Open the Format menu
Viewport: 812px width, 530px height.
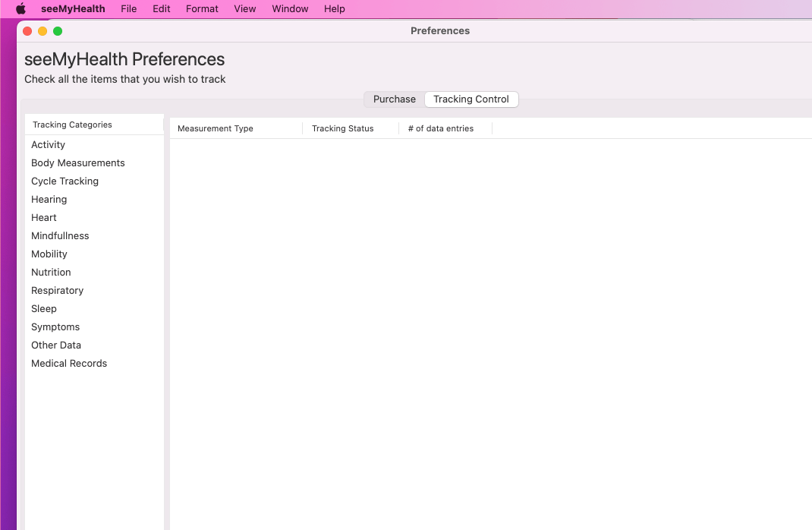point(202,9)
